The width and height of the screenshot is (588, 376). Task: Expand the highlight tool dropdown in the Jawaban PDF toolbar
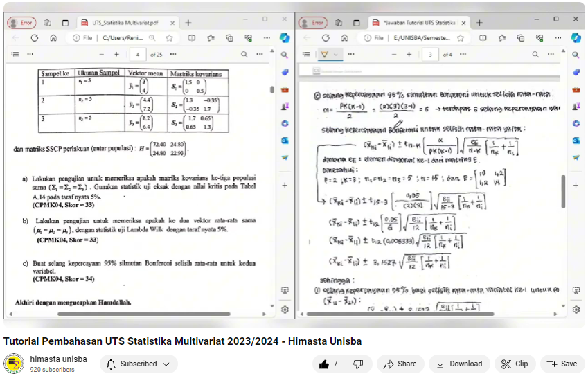point(337,54)
